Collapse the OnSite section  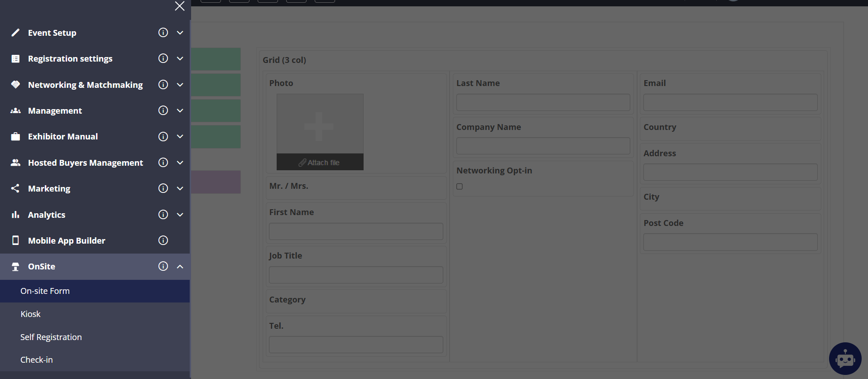180,266
